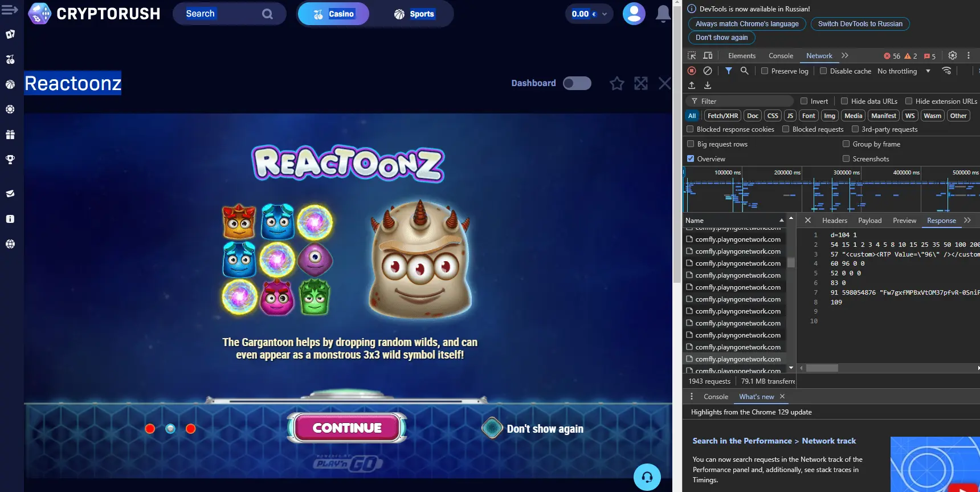
Task: Show more request detail tabs chevron
Action: point(967,220)
